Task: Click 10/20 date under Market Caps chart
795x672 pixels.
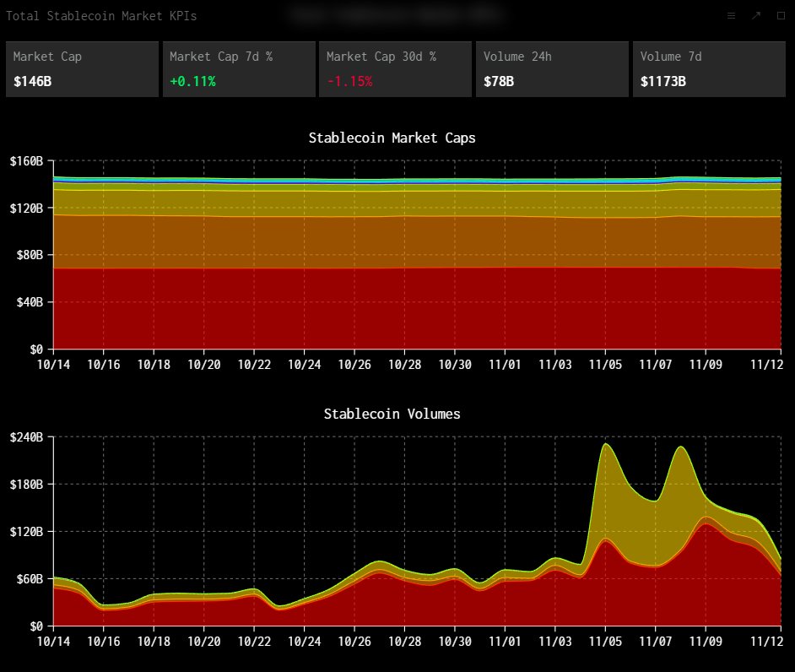Action: click(x=204, y=365)
